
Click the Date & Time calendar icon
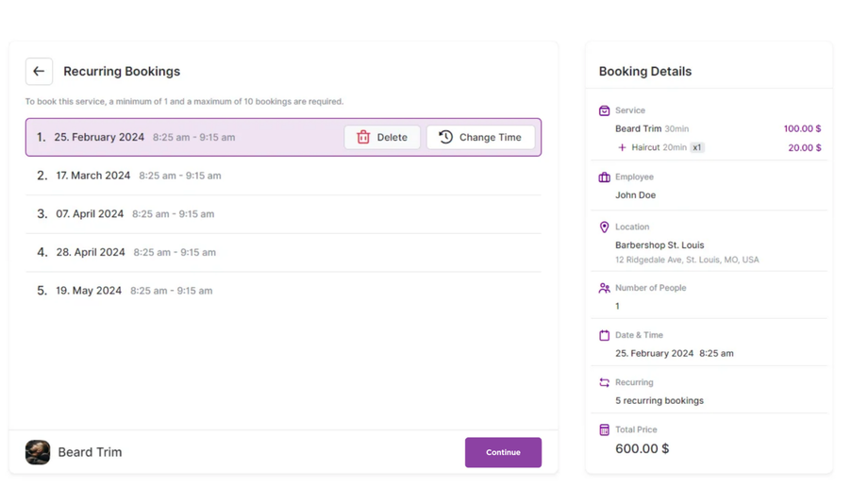coord(605,335)
